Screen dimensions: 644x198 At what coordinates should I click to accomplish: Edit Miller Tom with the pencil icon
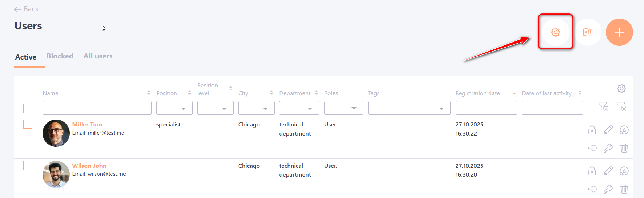click(x=608, y=130)
